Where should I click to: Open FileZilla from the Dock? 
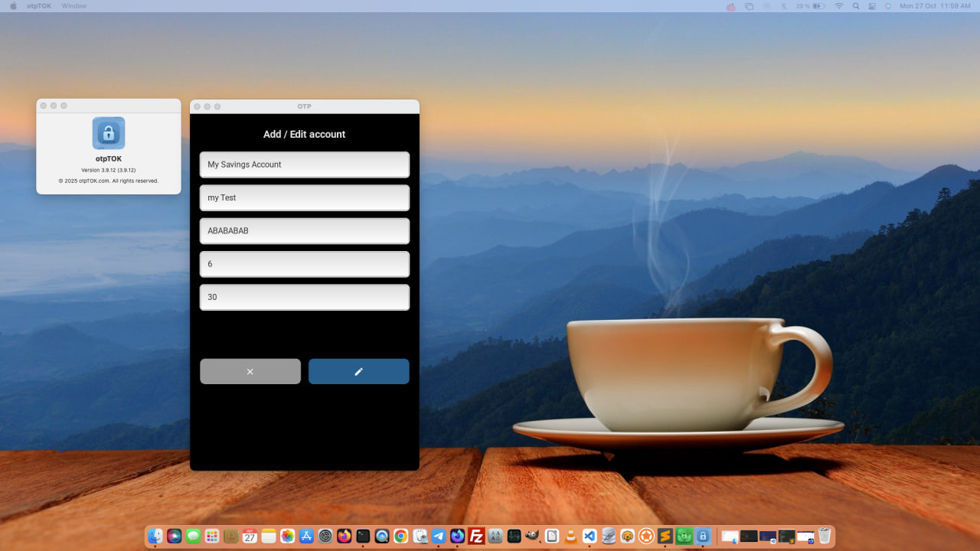pos(477,536)
